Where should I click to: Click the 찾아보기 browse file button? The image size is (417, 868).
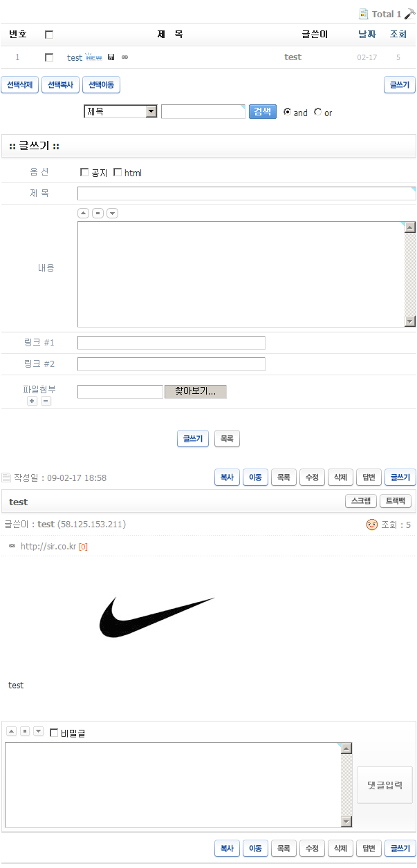click(x=196, y=391)
